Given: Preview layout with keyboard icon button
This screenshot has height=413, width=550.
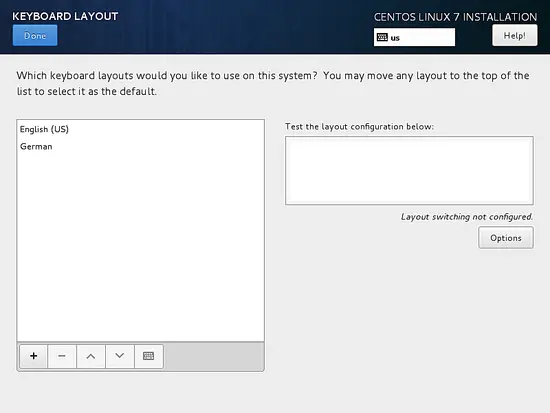Looking at the screenshot, I should click(149, 356).
